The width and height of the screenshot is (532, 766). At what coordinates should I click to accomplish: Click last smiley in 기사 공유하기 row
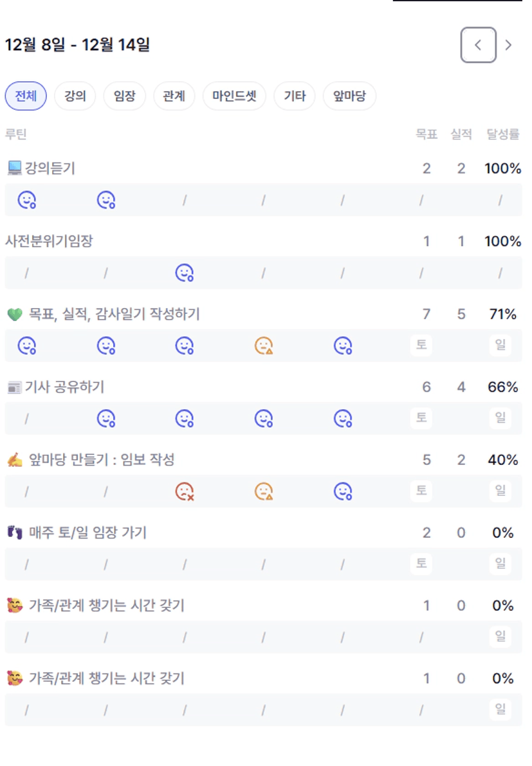[343, 419]
